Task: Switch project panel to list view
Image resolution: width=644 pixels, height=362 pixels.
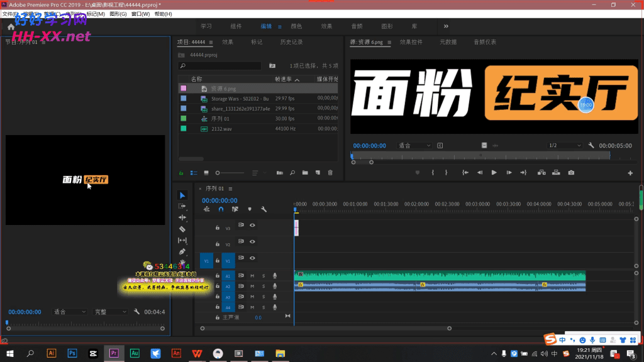Action: tap(194, 173)
